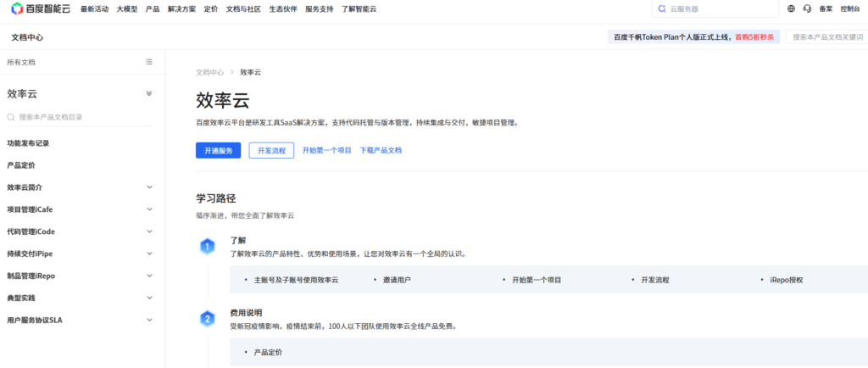Toggle the 所有文档 list menu icon

[149, 62]
